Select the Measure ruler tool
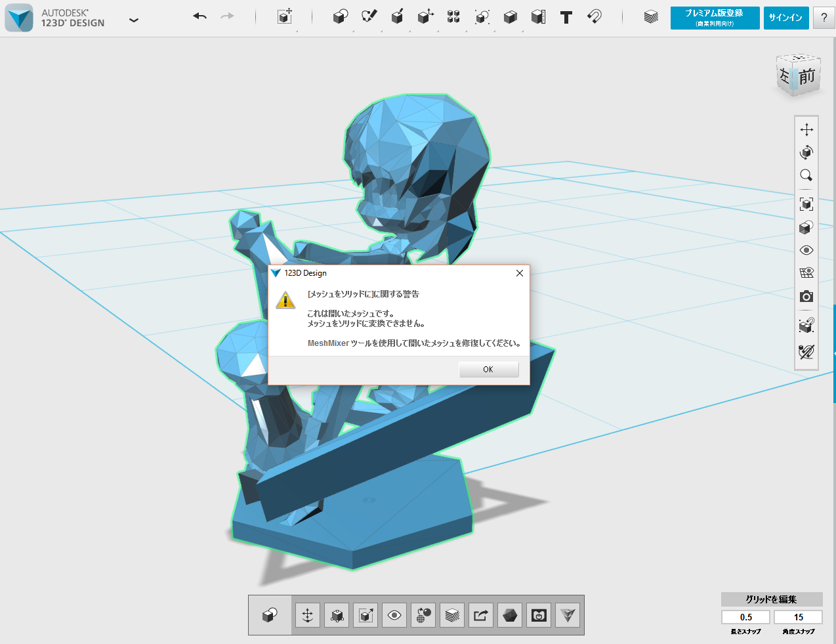836x644 pixels. [538, 17]
